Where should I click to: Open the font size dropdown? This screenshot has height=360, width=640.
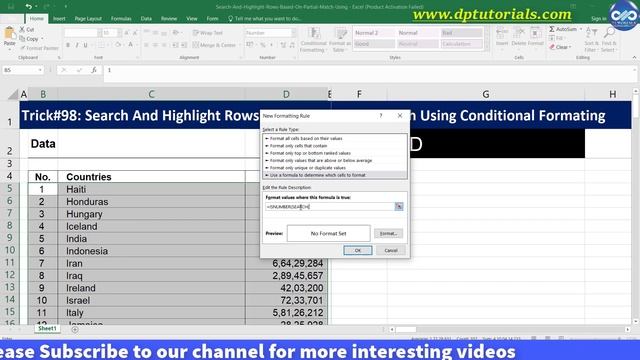119,33
